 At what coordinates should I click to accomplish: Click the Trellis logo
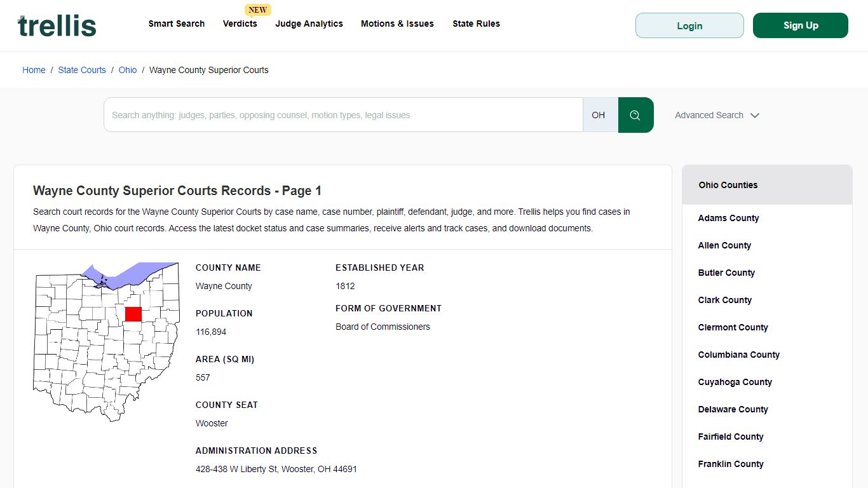57,25
